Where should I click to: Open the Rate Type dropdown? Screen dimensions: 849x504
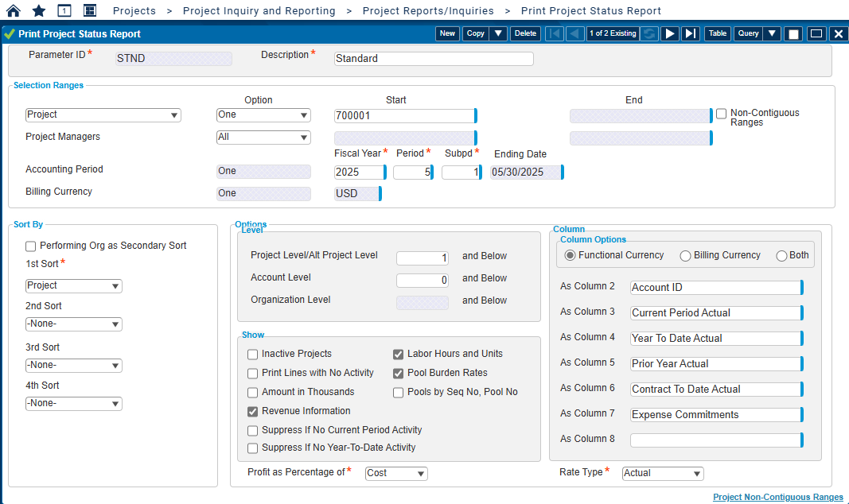[663, 473]
